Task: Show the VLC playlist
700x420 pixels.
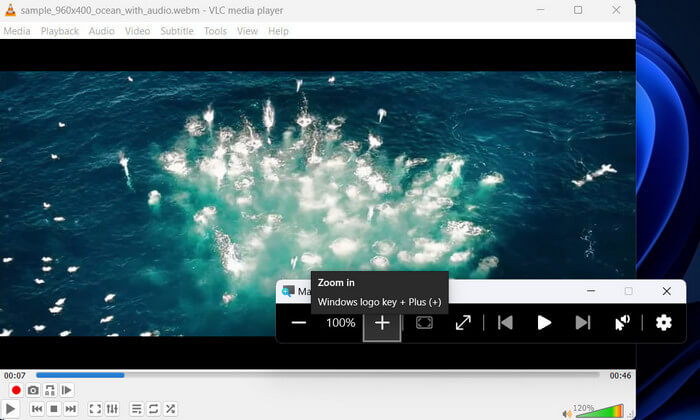Action: [137, 409]
